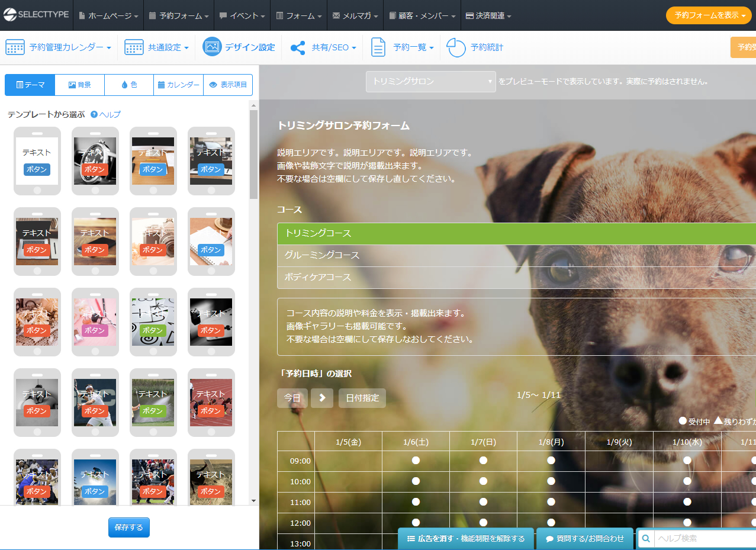Switch to the 背景 tab
Screen dimensions: 756x550
[80, 85]
